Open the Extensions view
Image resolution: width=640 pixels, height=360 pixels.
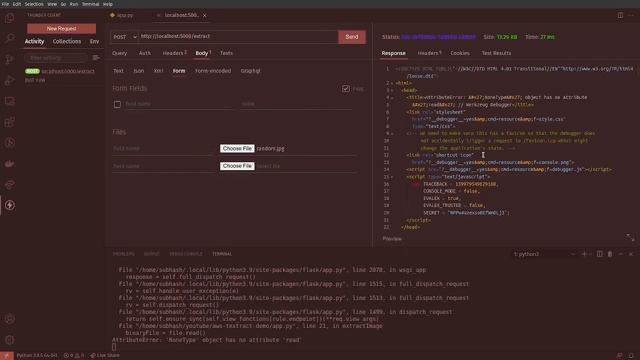tap(10, 122)
